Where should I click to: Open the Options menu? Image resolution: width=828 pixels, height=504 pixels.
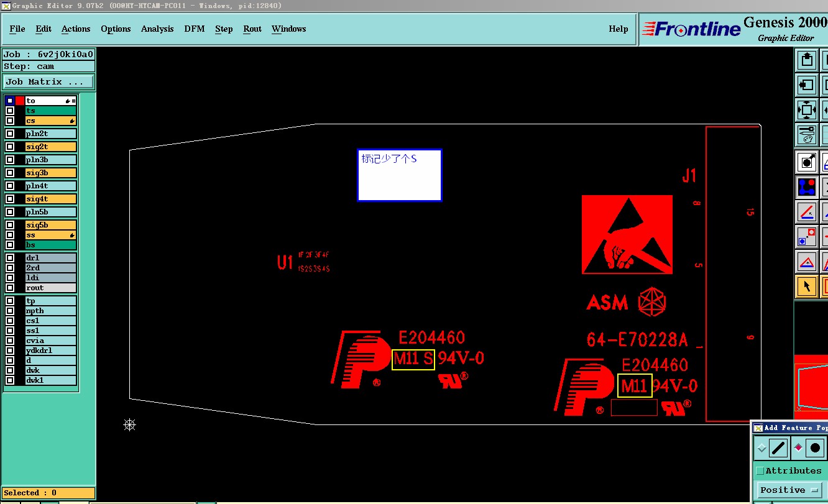[x=116, y=29]
